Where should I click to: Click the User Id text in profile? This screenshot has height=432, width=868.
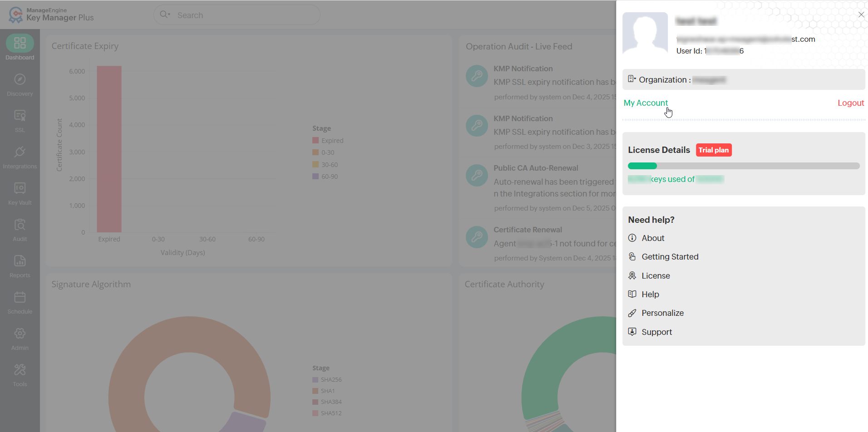(x=710, y=51)
